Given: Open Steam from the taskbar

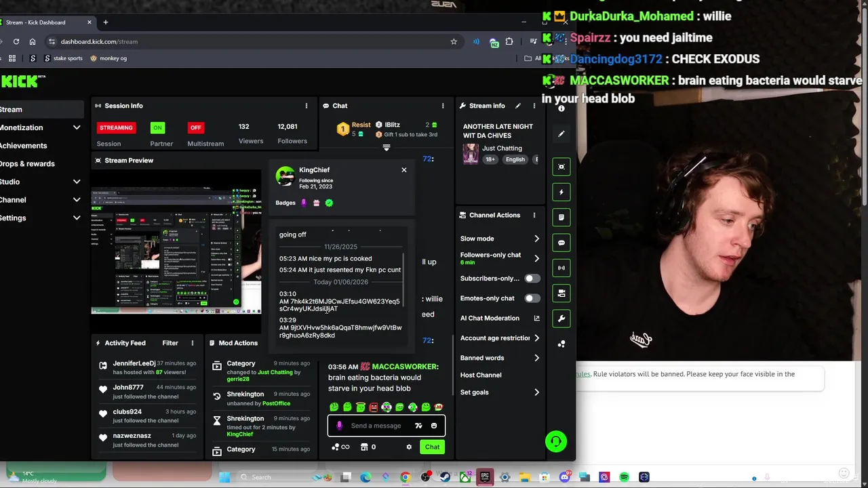Looking at the screenshot, I should coord(446,477).
